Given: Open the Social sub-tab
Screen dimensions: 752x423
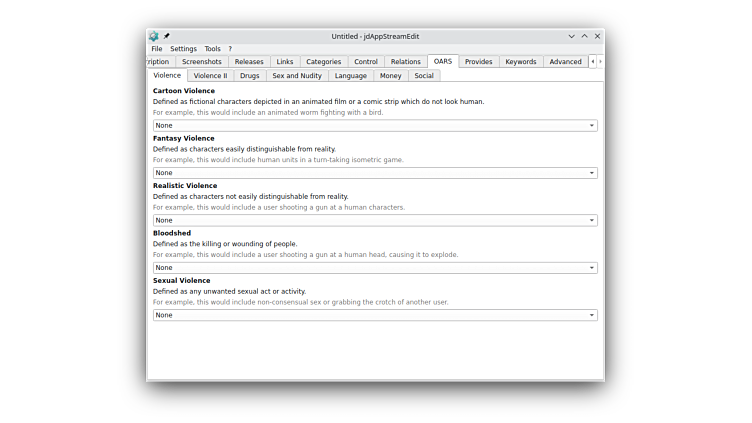Looking at the screenshot, I should pos(424,76).
